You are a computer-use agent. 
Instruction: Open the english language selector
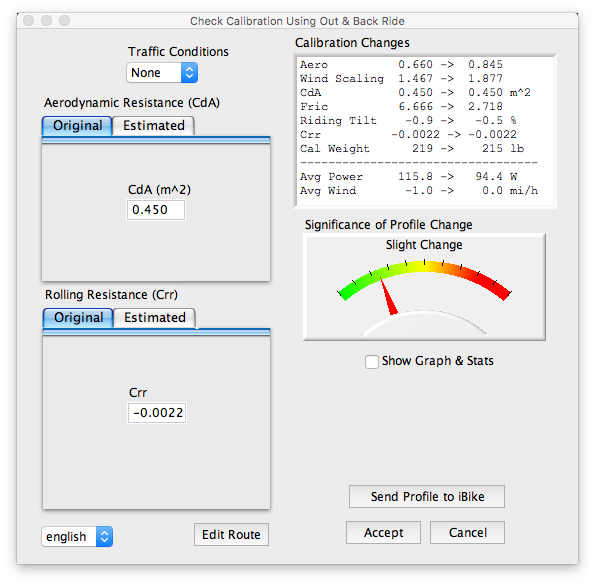pyautogui.click(x=77, y=536)
